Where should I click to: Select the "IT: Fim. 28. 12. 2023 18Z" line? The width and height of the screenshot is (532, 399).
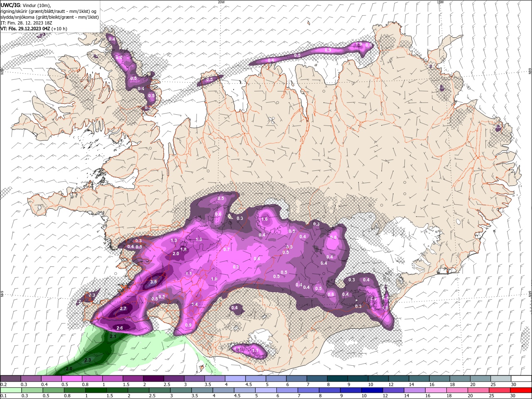point(27,23)
